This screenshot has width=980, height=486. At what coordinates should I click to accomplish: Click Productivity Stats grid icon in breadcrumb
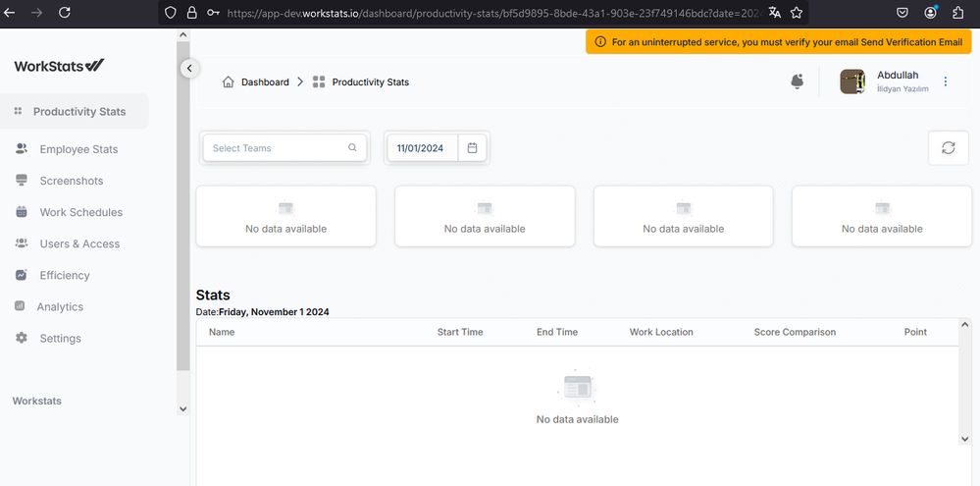tap(319, 81)
